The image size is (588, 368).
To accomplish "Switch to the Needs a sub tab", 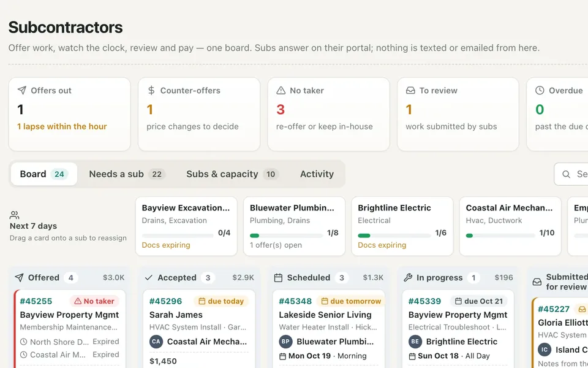I will tap(127, 174).
